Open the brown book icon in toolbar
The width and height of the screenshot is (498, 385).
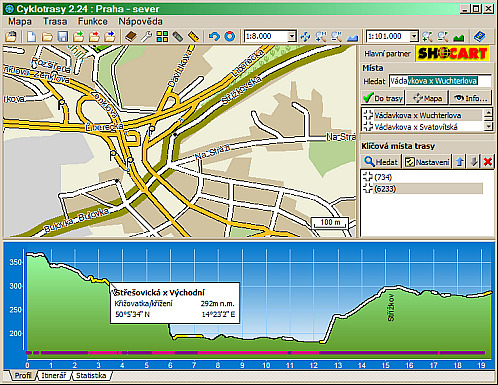click(x=131, y=36)
